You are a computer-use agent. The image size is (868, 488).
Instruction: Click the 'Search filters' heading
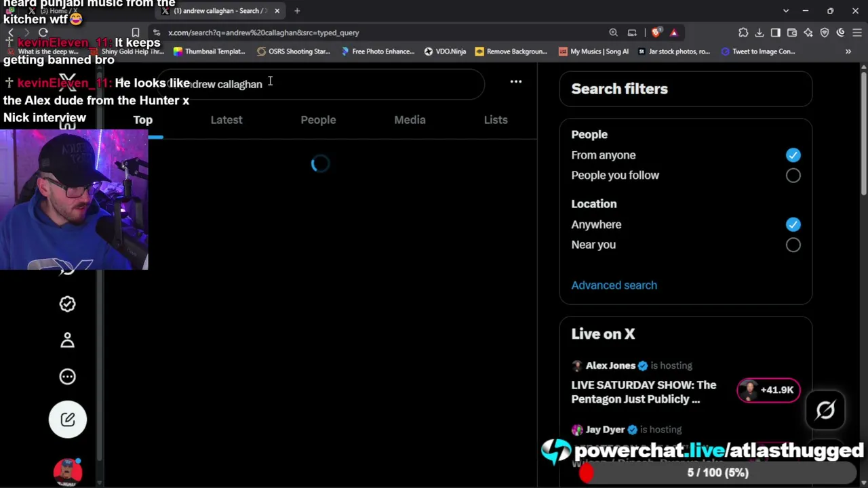point(619,89)
